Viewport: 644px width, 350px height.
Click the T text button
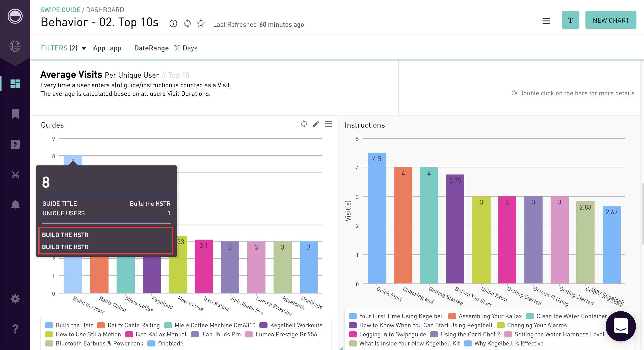pos(570,20)
